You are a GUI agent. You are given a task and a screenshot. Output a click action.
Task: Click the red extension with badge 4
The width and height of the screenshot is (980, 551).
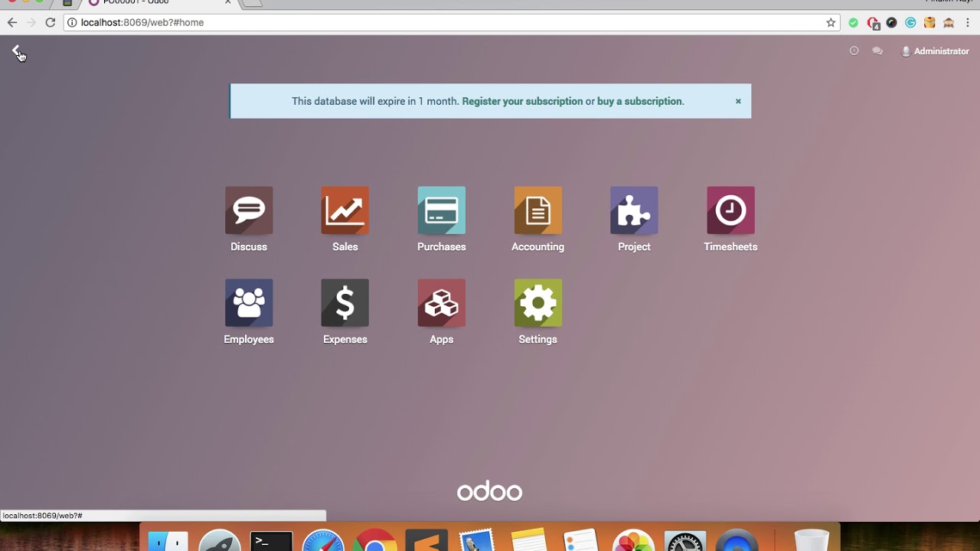(873, 23)
